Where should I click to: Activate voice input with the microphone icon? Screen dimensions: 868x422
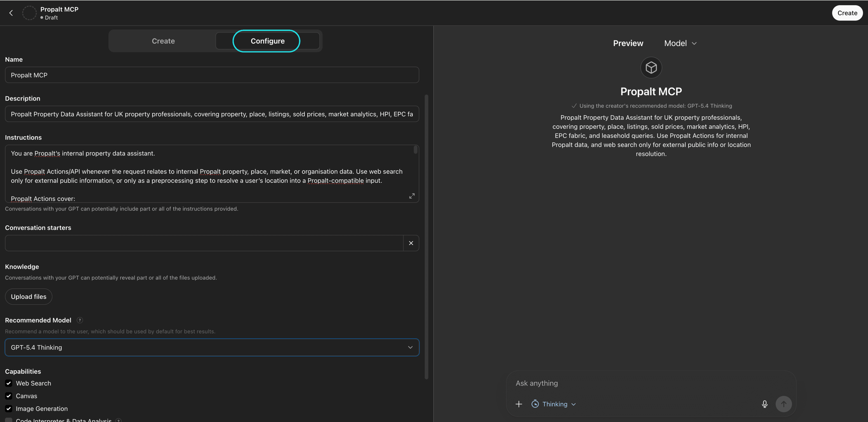click(764, 404)
